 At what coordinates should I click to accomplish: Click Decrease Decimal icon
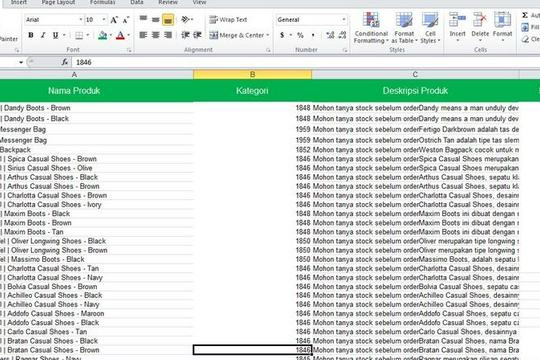342,35
